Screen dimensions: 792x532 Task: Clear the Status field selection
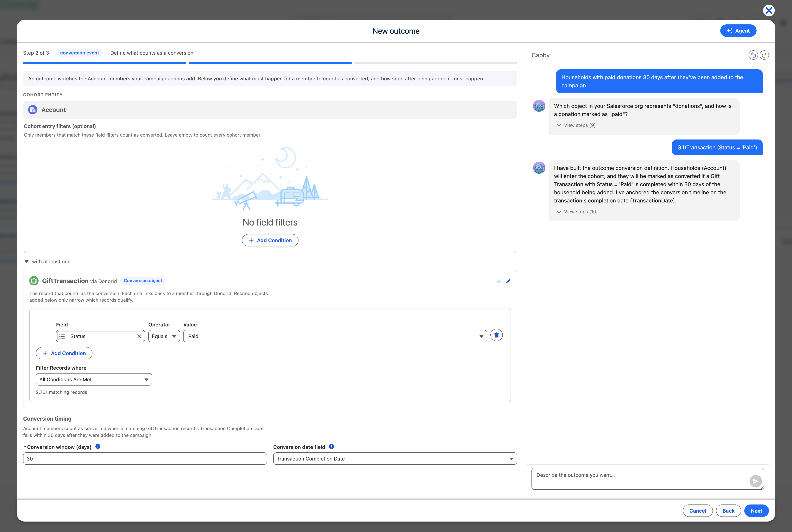pyautogui.click(x=139, y=336)
